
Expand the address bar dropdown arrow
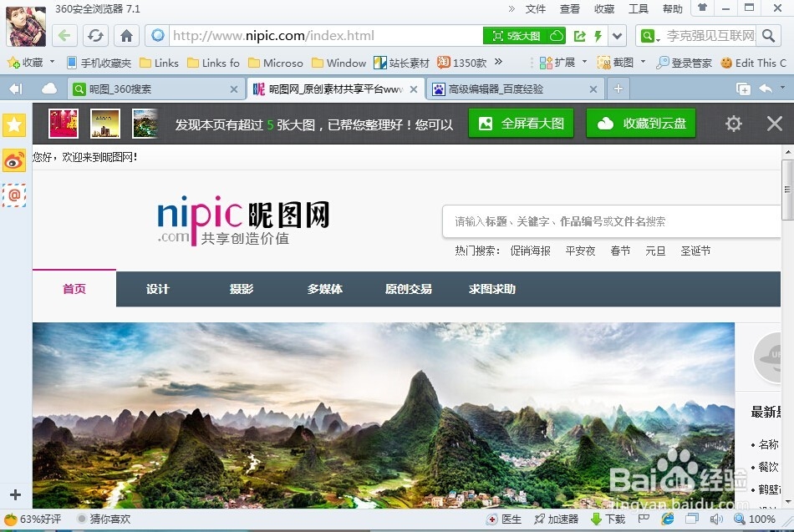coord(617,36)
